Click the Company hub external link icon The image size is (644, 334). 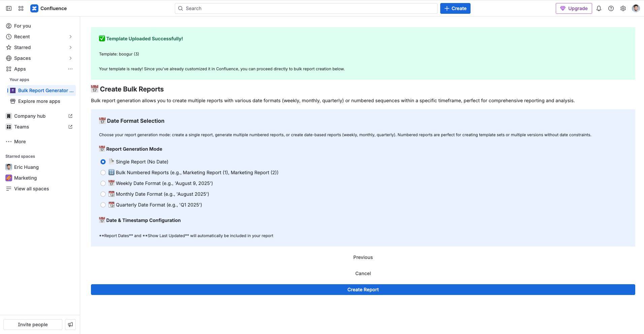pos(70,116)
